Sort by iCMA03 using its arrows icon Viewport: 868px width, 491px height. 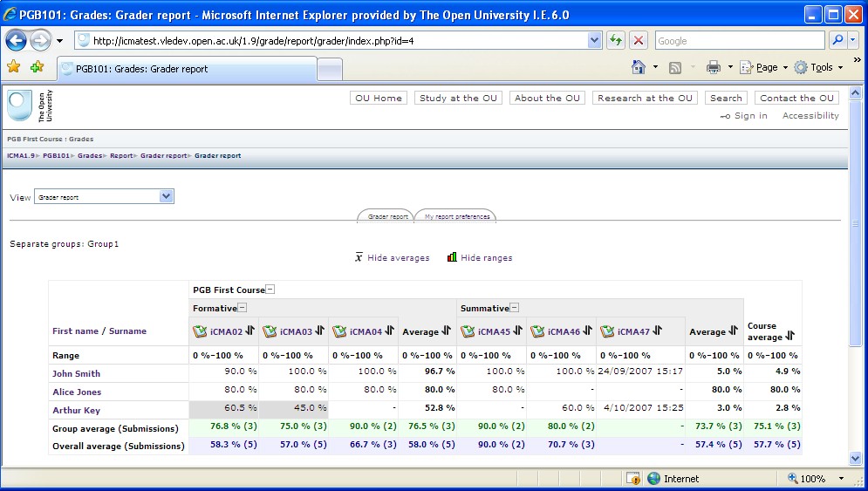(x=319, y=331)
